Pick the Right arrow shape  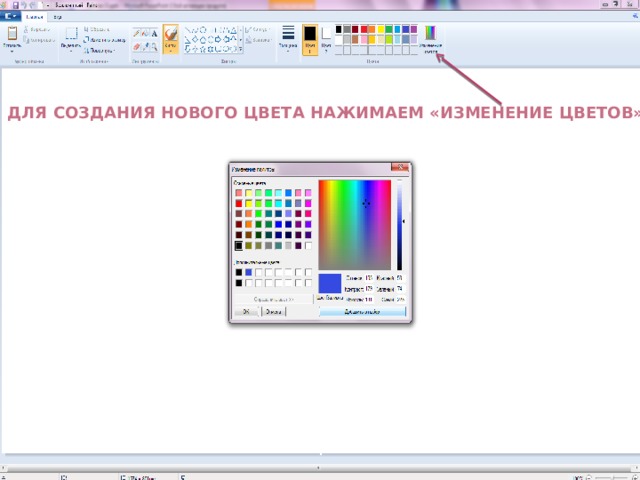point(218,40)
